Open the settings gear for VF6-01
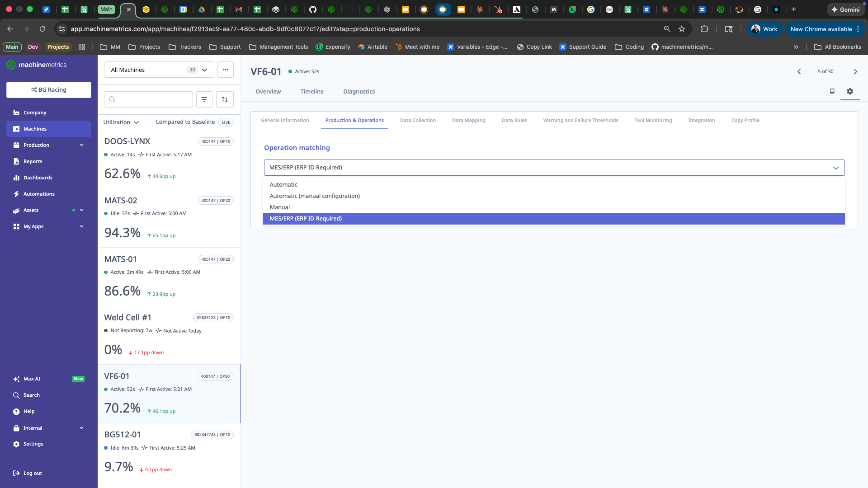This screenshot has width=868, height=488. click(850, 91)
